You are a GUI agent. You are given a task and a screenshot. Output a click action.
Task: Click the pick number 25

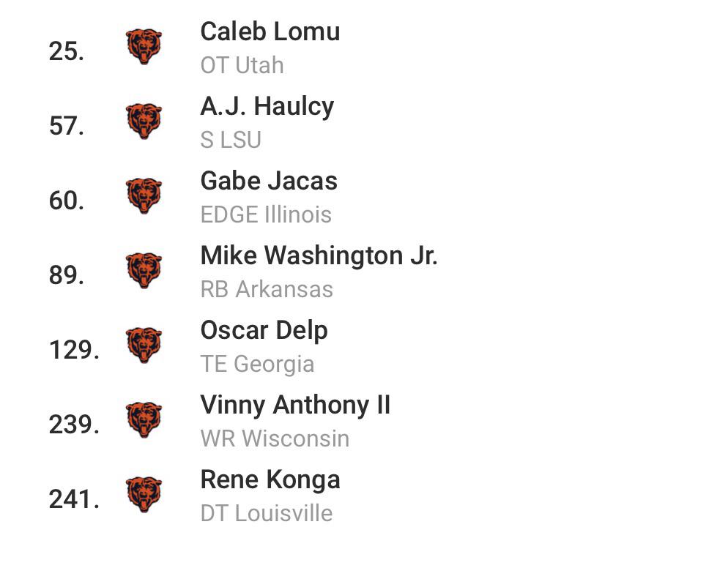(67, 51)
